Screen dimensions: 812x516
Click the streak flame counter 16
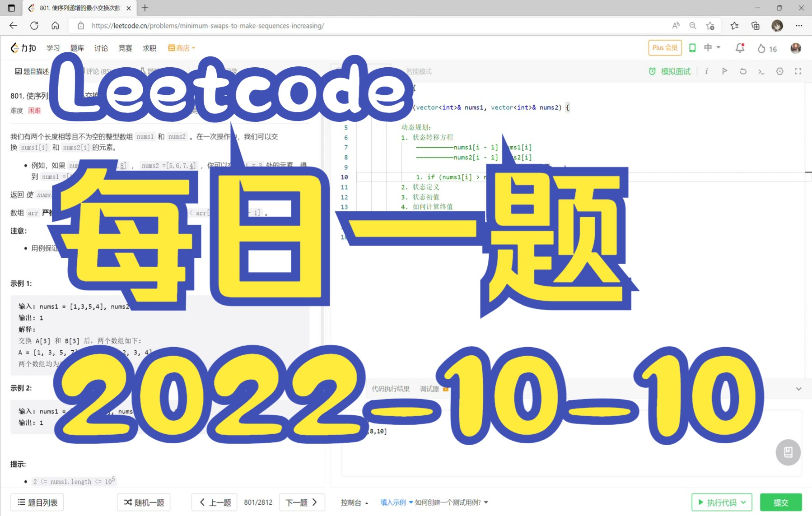click(767, 49)
